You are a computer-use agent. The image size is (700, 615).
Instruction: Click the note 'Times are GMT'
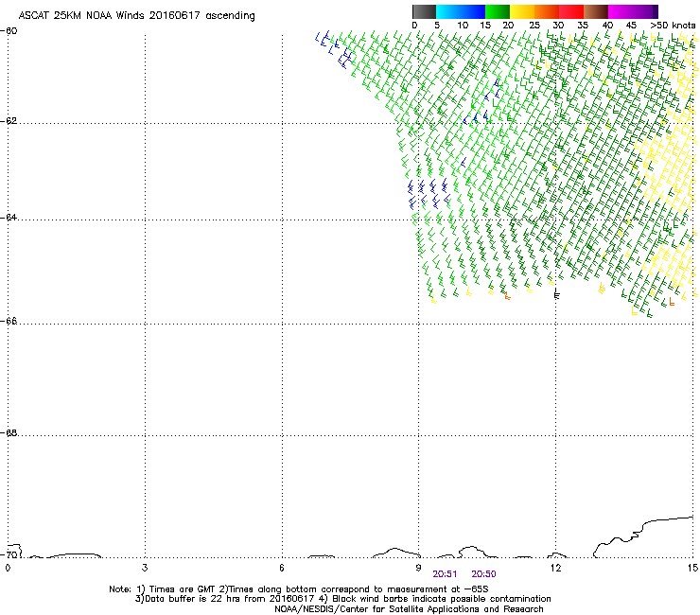click(x=182, y=589)
